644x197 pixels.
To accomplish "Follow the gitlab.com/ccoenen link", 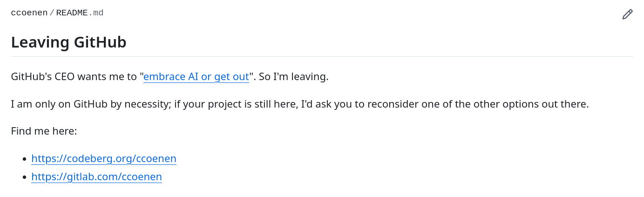I will click(96, 177).
